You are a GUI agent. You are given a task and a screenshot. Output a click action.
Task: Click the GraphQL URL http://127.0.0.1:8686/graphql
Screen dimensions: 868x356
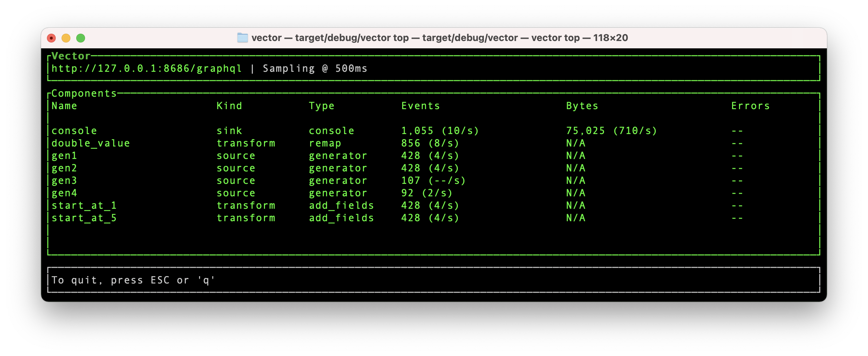(147, 68)
